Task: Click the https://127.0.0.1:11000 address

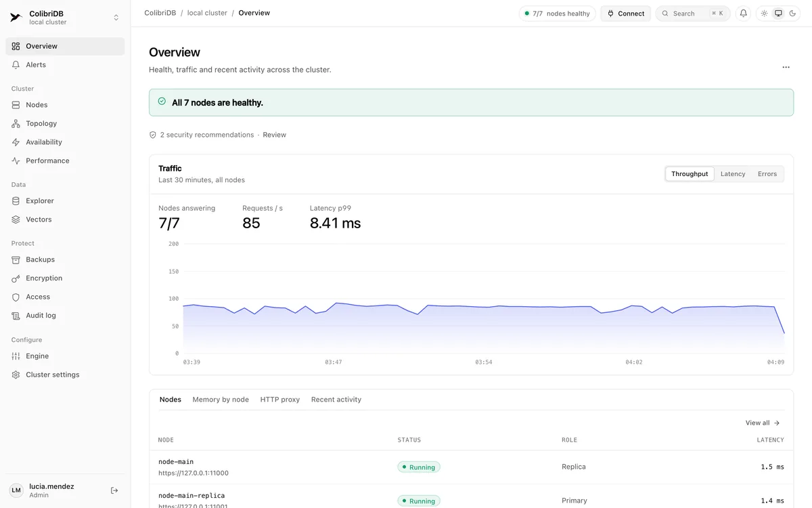Action: [x=194, y=473]
